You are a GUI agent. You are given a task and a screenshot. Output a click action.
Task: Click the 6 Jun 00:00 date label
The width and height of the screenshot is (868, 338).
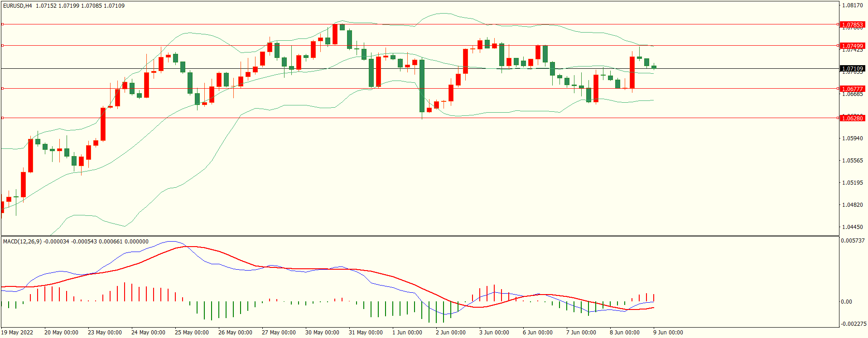pos(538,333)
